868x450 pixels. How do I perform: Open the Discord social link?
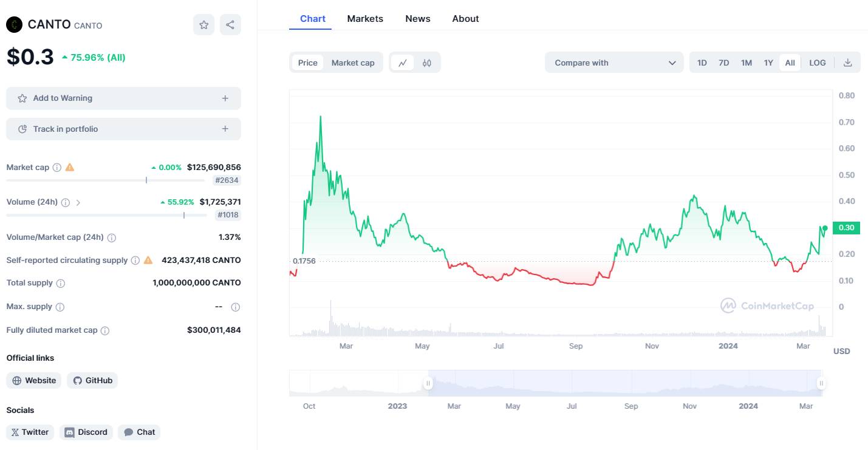point(86,432)
